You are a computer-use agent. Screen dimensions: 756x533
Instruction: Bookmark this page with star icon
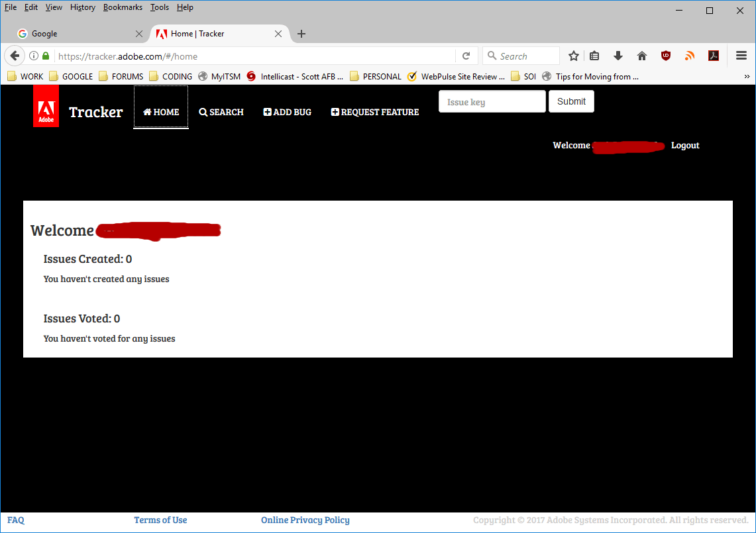point(573,56)
